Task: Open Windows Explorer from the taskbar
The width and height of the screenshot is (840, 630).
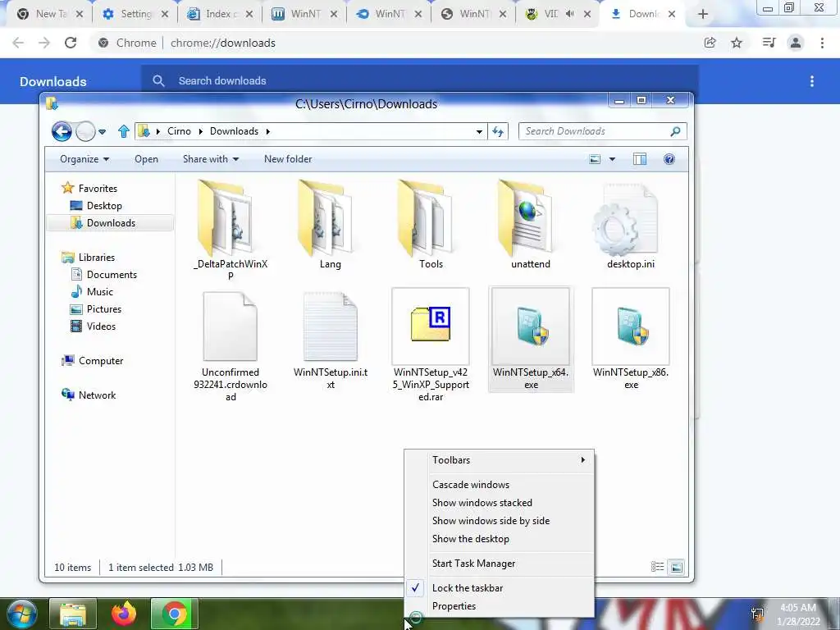Action: [x=73, y=614]
